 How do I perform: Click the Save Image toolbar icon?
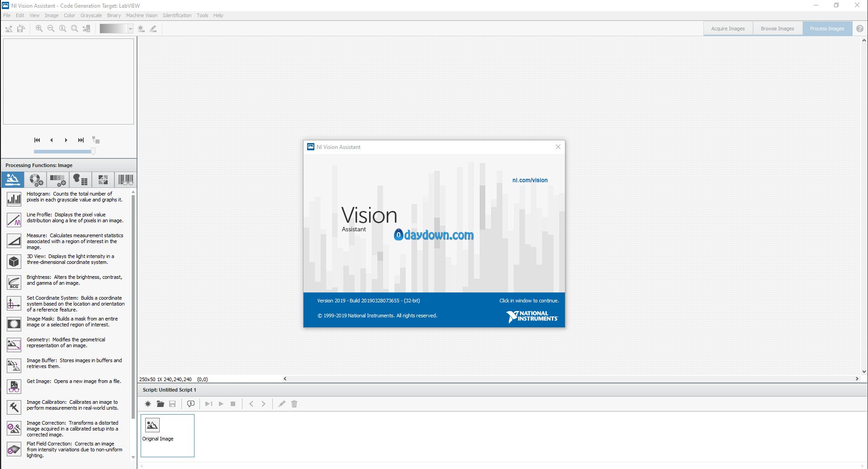21,29
